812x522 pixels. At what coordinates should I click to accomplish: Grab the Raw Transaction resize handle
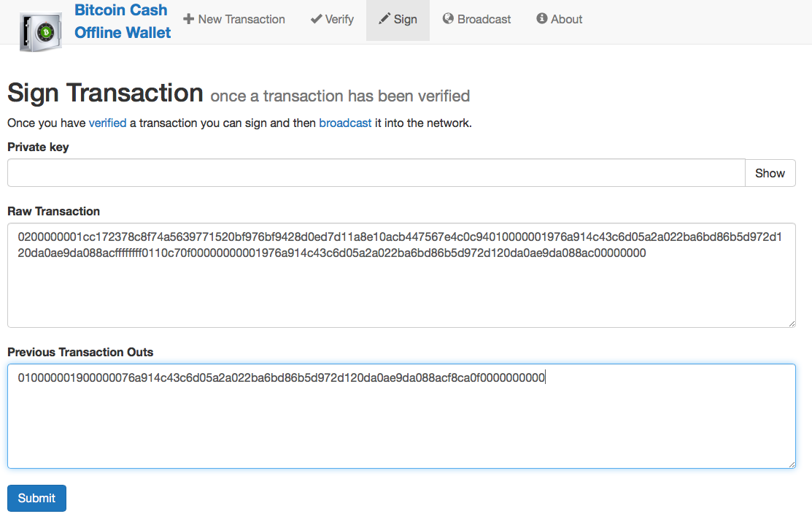click(x=792, y=323)
